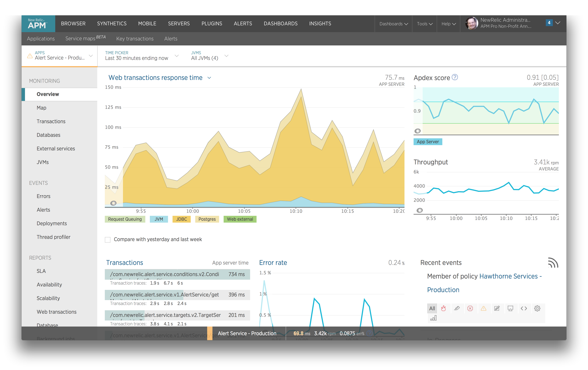Viewport: 588px width, 370px height.
Task: Open the Scalability report
Action: pyautogui.click(x=48, y=298)
